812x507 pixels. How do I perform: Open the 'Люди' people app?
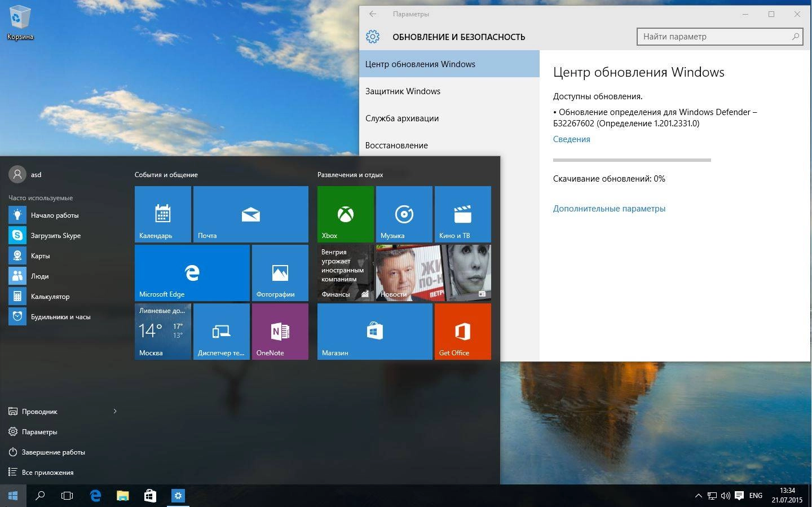64,276
